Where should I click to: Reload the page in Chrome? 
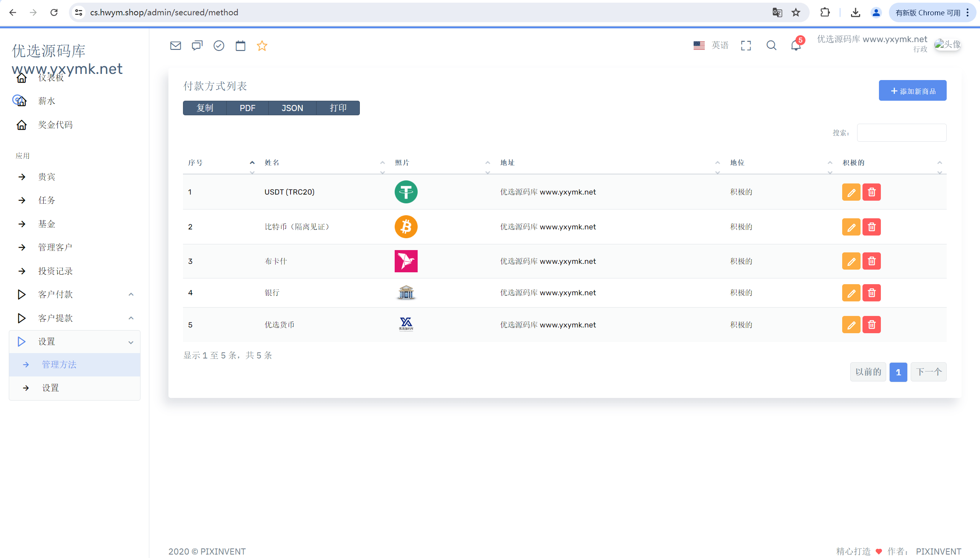coord(54,13)
